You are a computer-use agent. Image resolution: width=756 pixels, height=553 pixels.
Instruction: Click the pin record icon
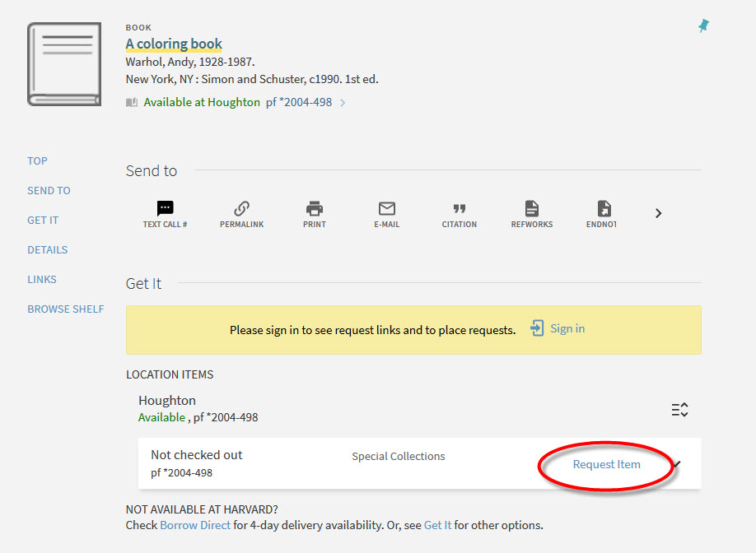703,26
